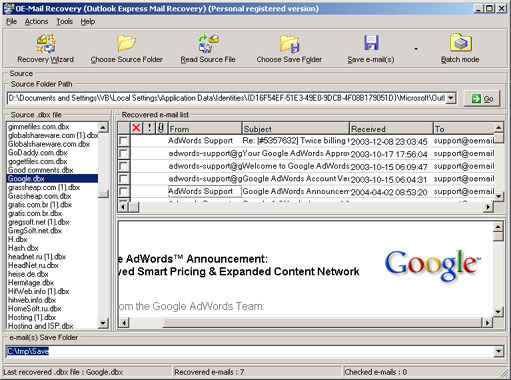The height and width of the screenshot is (380, 511).
Task: Check the 'Welcome to Google AdWords' email checkbox
Action: pos(124,166)
